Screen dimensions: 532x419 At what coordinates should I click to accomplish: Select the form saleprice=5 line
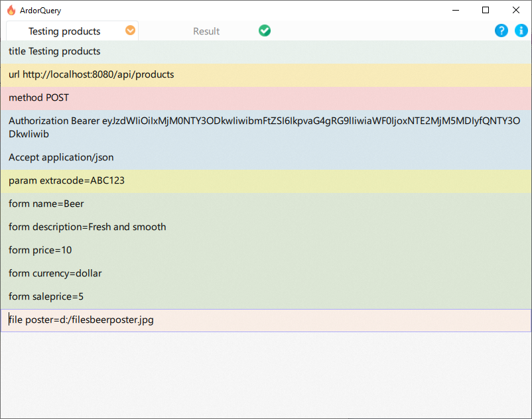click(266, 296)
